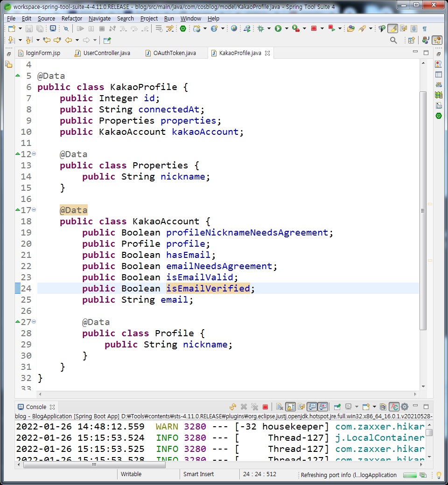
Task: Click Back navigation yellow arrow
Action: tap(69, 40)
